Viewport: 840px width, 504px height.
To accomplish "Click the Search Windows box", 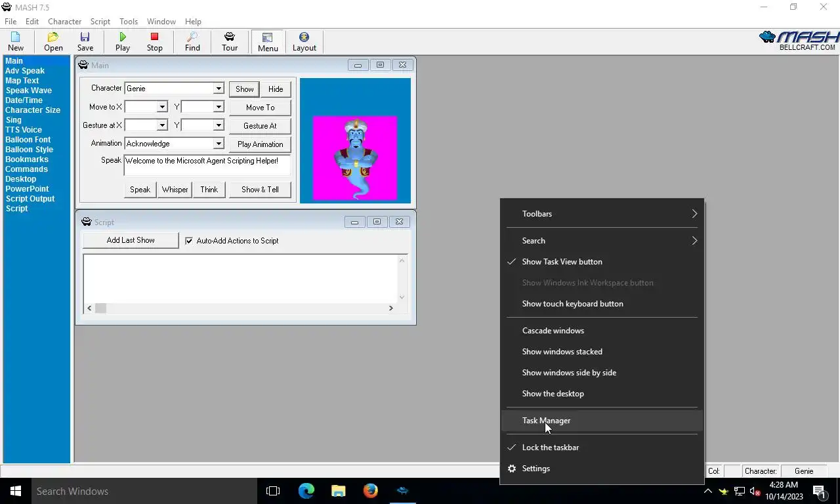I will point(144,491).
